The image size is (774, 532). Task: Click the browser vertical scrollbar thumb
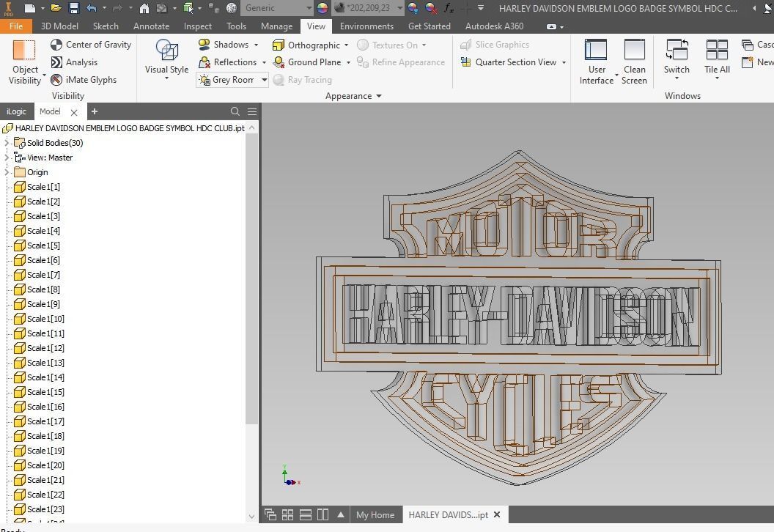251,279
